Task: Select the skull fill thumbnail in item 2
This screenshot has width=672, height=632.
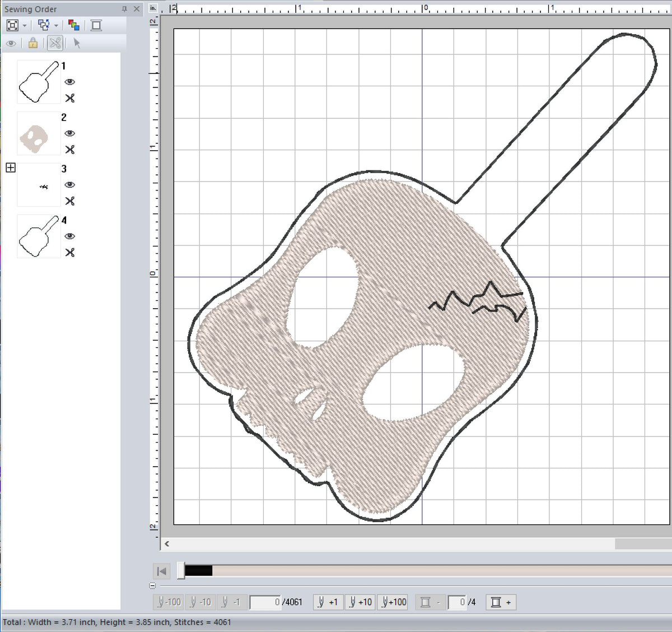Action: point(38,133)
